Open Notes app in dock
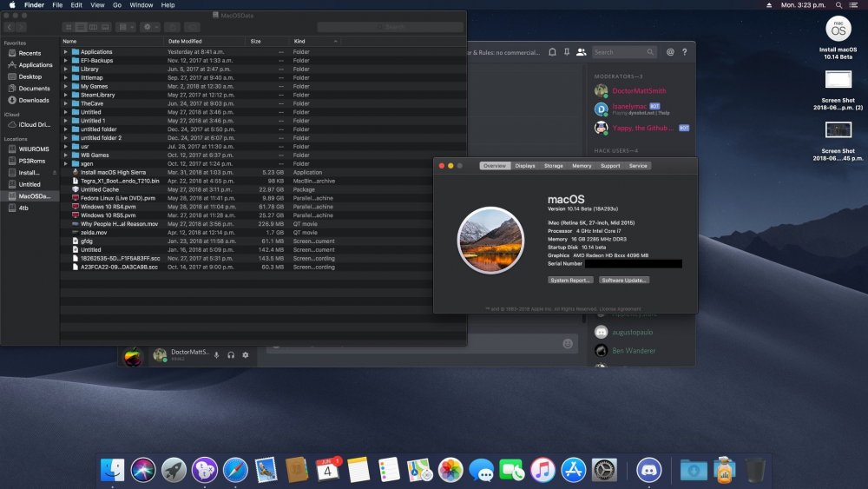The height and width of the screenshot is (489, 868). [x=358, y=470]
